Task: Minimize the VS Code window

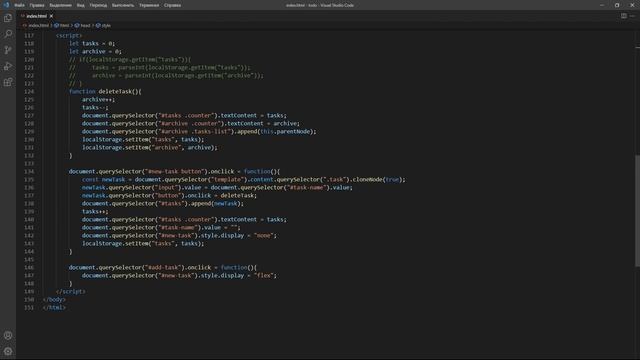Action: 602,5
